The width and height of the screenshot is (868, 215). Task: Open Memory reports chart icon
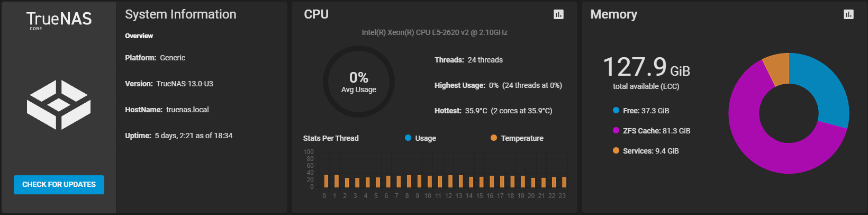(x=848, y=14)
